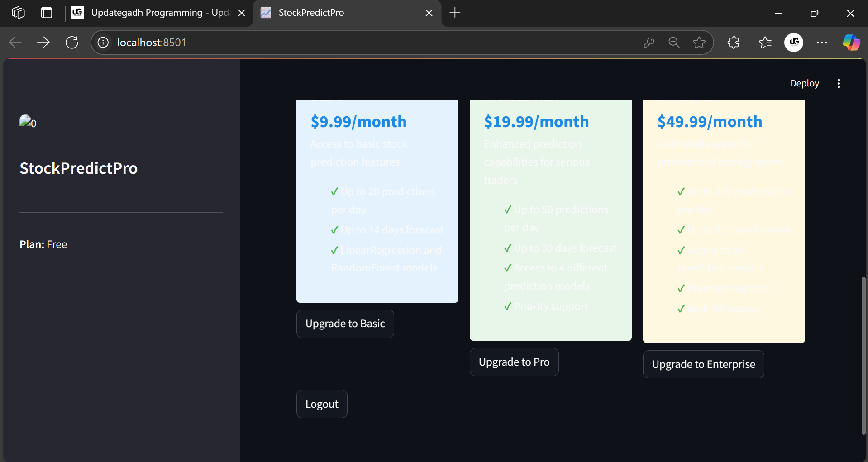Open the workspaces icon at top left
Image resolution: width=868 pixels, height=462 pixels.
click(x=18, y=13)
